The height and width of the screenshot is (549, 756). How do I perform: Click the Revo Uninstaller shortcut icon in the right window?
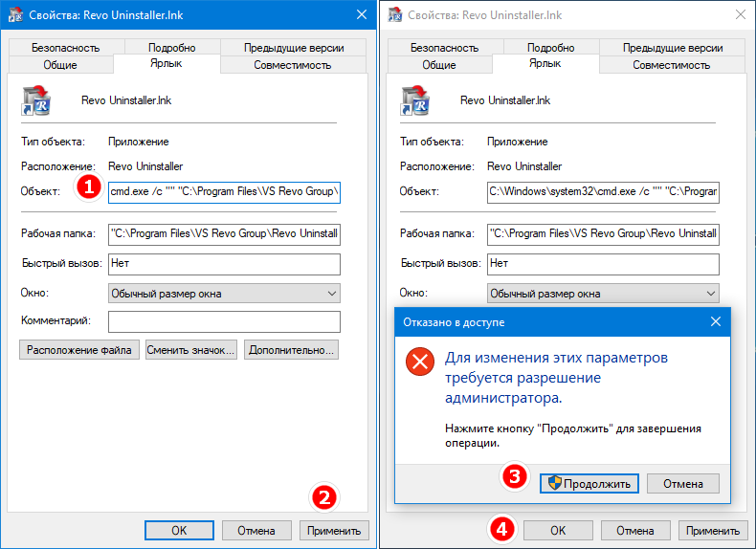click(415, 100)
